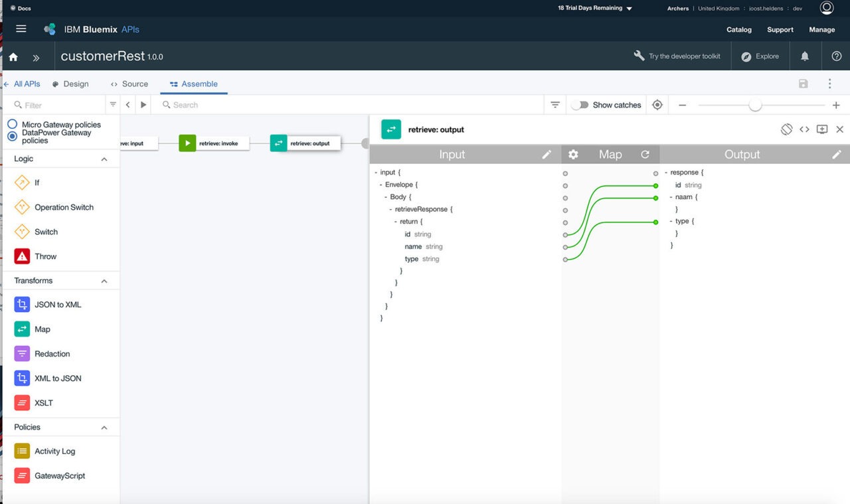Image resolution: width=850 pixels, height=504 pixels.
Task: Open source code view icon in map panel
Action: coord(804,129)
